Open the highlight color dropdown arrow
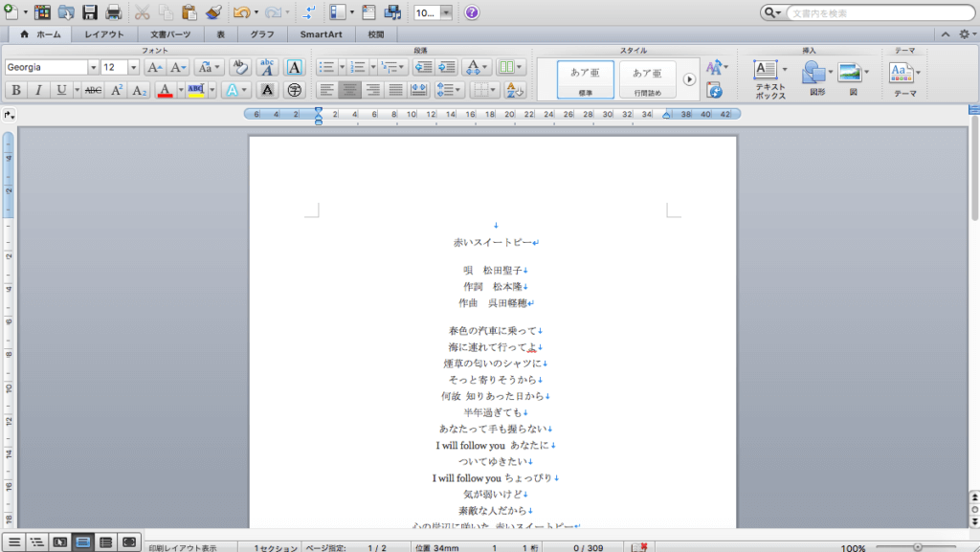The image size is (980, 552). (x=212, y=90)
